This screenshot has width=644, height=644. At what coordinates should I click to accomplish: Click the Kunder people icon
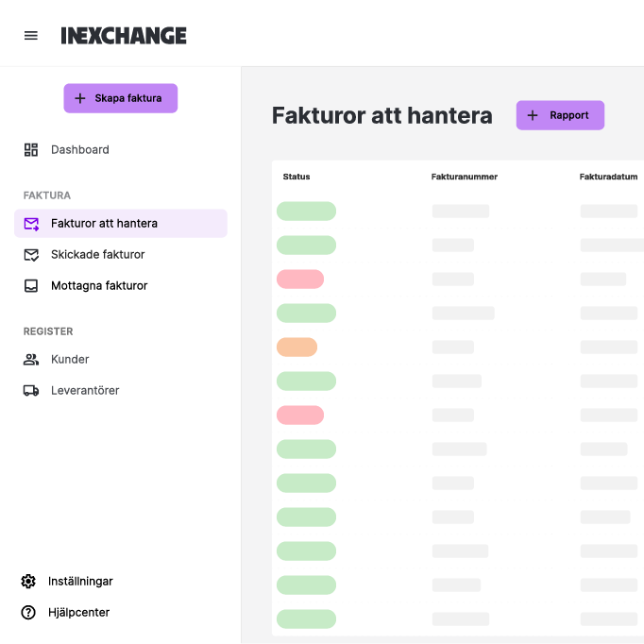point(31,360)
